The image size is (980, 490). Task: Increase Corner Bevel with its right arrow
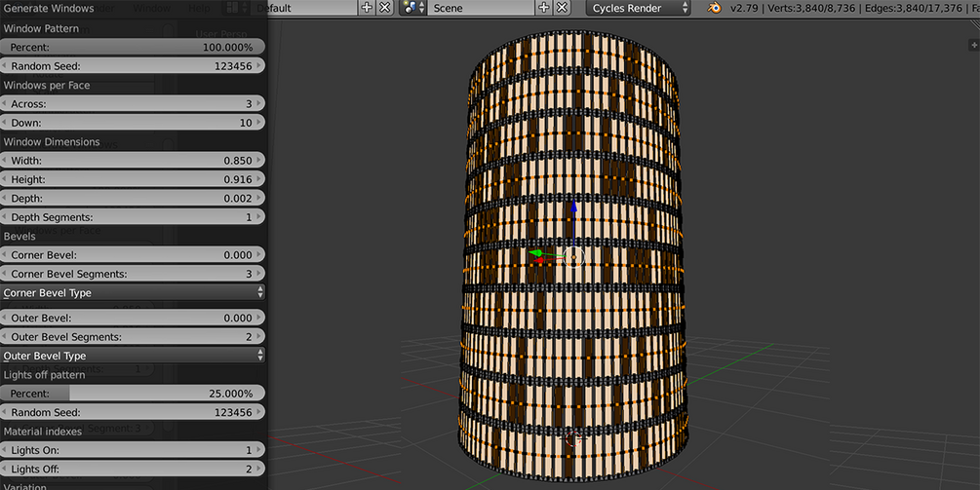tap(259, 254)
